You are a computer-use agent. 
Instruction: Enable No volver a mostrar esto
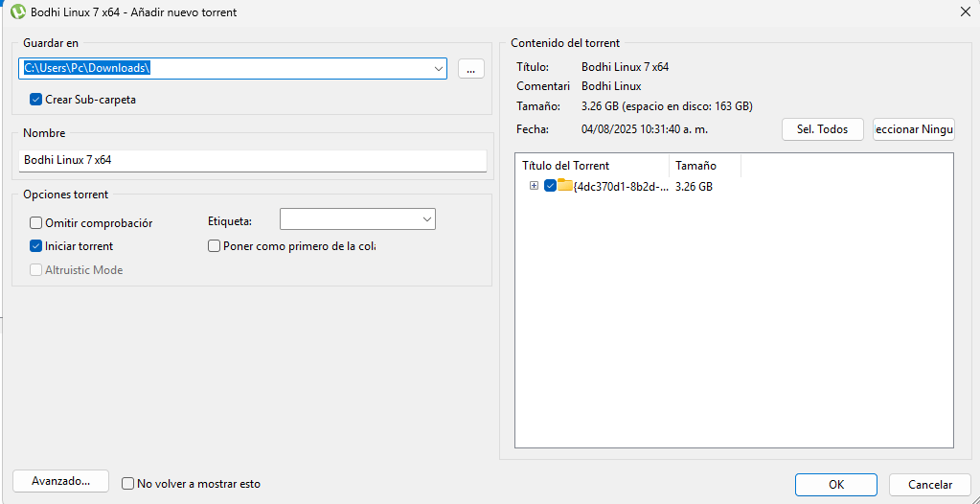[128, 484]
